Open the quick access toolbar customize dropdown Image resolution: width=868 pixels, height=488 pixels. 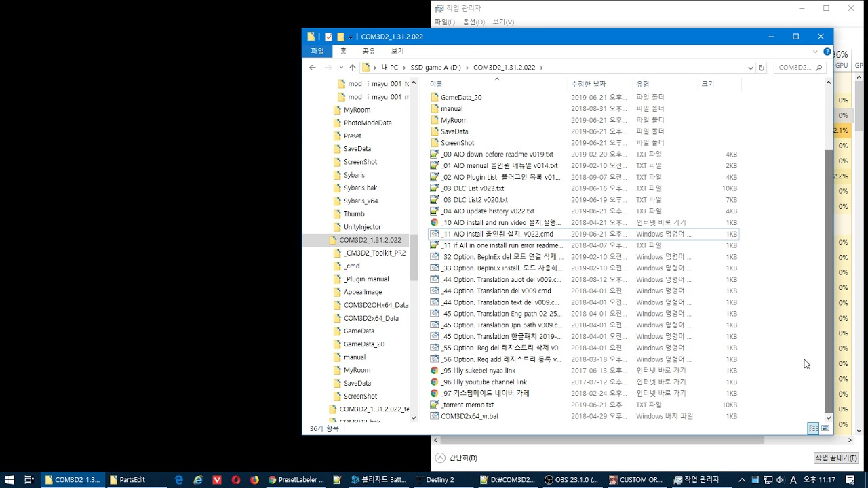click(x=351, y=37)
